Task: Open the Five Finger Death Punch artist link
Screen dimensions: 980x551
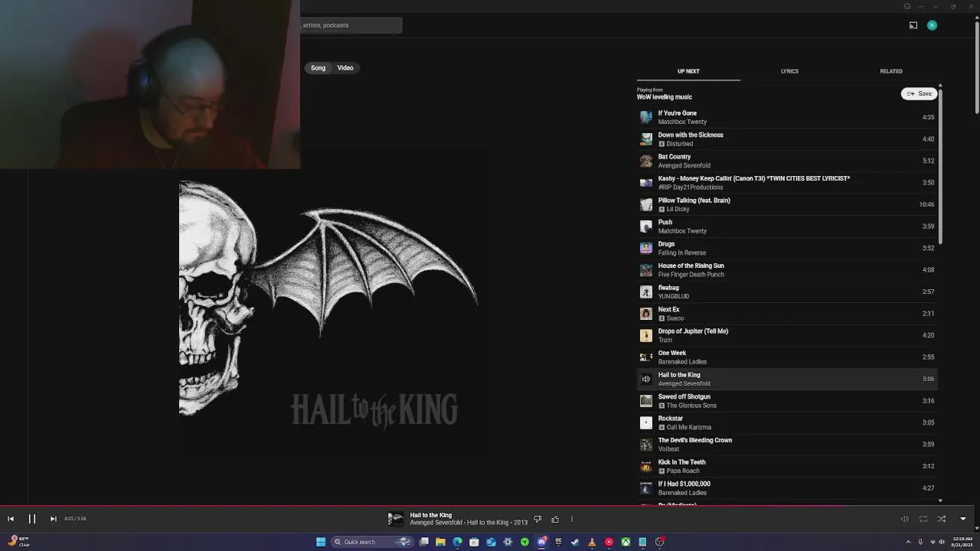Action: coord(691,275)
